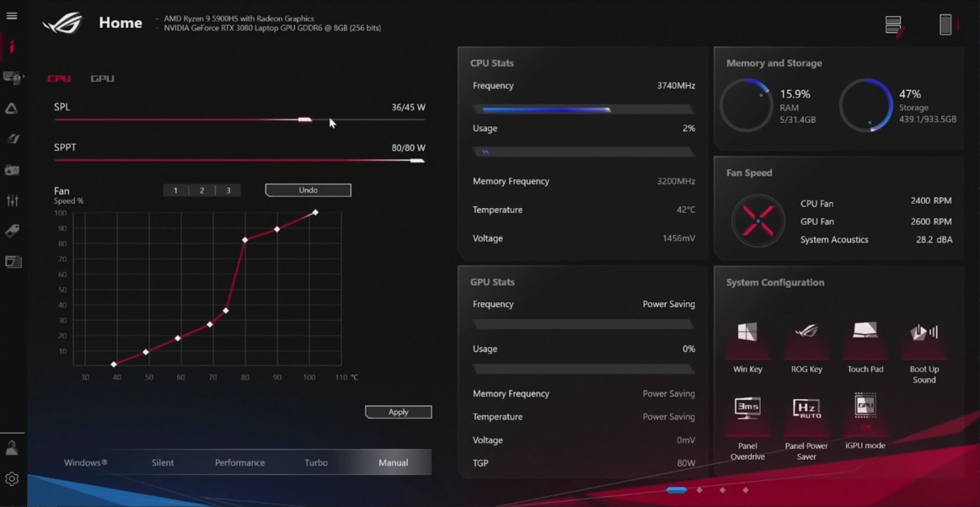The width and height of the screenshot is (980, 507).
Task: Click the NVIDIA GeForce RTX 3080 text
Action: pyautogui.click(x=272, y=28)
